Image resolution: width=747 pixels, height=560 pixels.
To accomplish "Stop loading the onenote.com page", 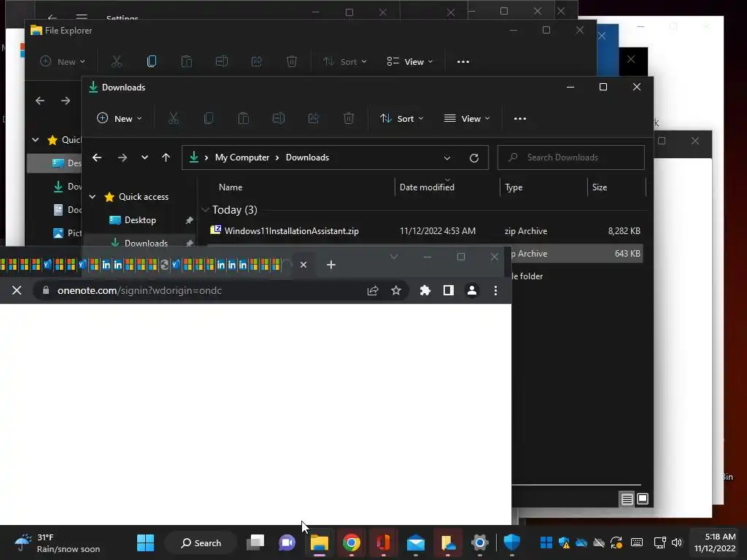I will tap(17, 290).
